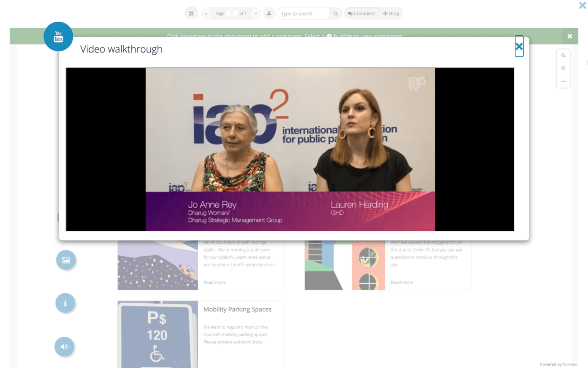Open the image bubble on the document
Image resolution: width=588 pixels, height=368 pixels.
[x=66, y=260]
